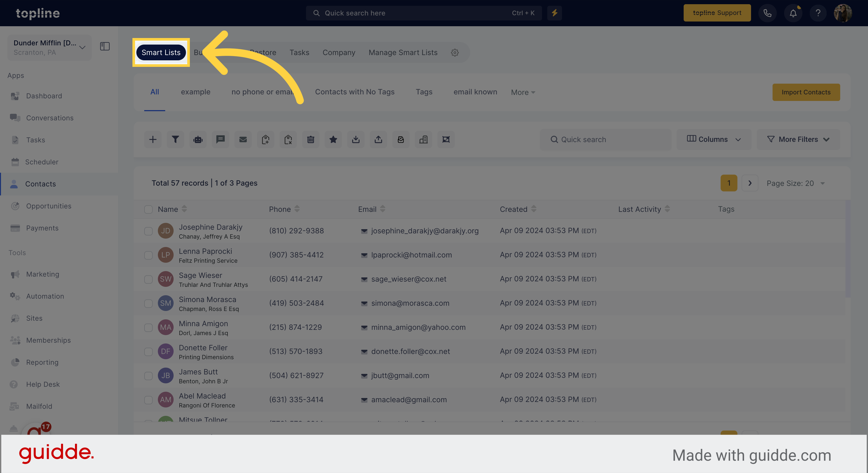Click the add tag icon
868x473 pixels.
(266, 139)
